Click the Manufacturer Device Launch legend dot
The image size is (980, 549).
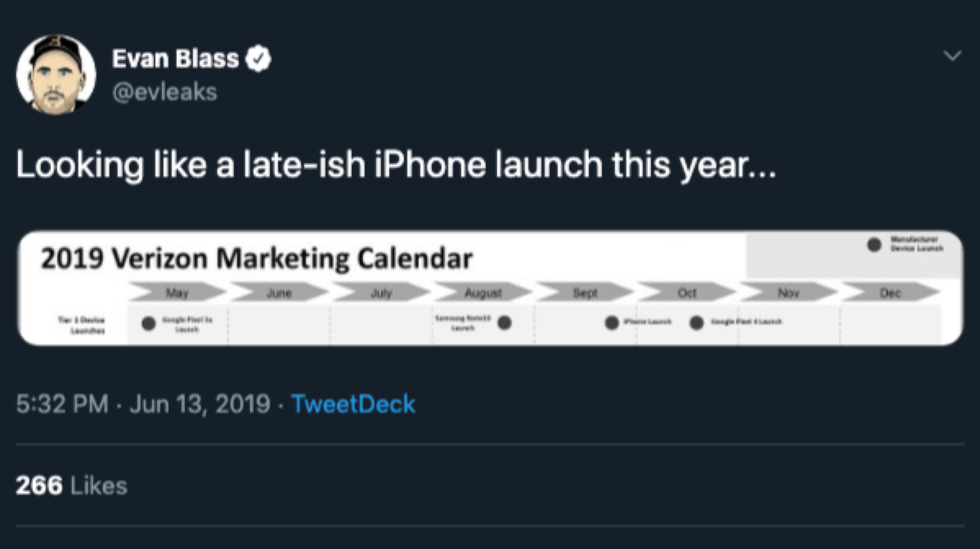click(x=874, y=245)
